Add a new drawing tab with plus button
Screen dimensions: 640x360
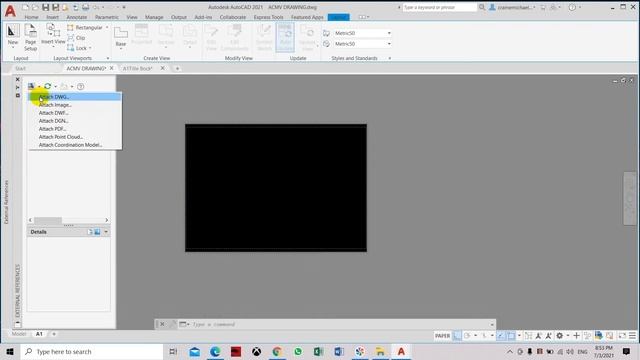[177, 69]
